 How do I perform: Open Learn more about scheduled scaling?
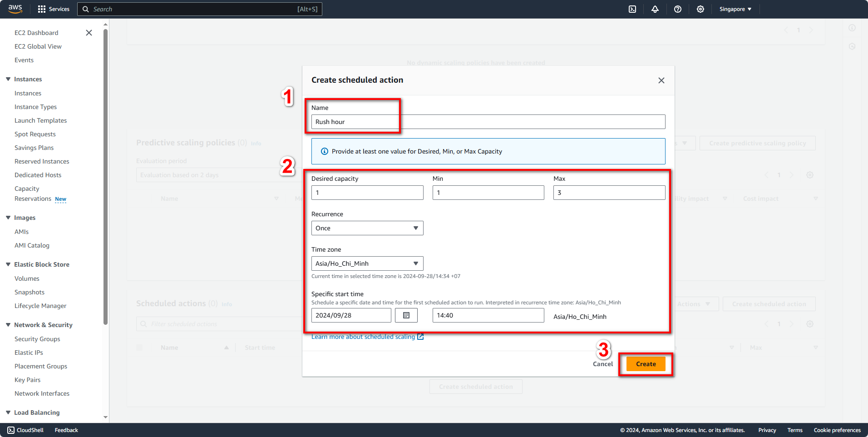pyautogui.click(x=363, y=336)
